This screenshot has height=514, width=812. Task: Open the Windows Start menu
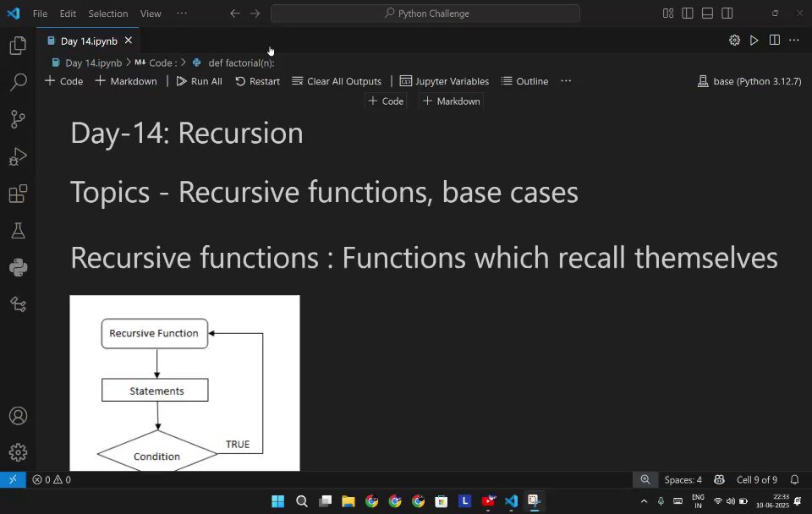278,501
